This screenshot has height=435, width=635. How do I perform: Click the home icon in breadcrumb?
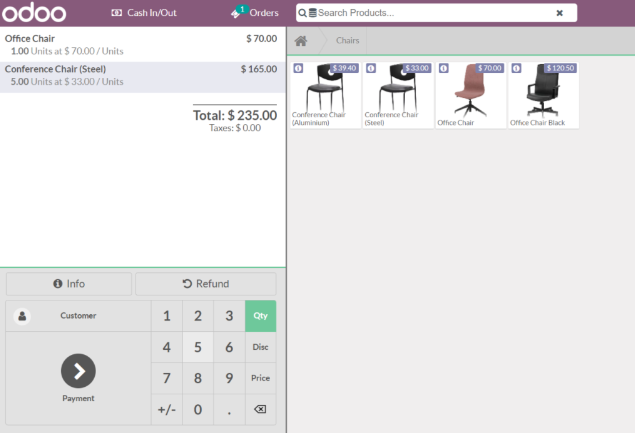[300, 41]
